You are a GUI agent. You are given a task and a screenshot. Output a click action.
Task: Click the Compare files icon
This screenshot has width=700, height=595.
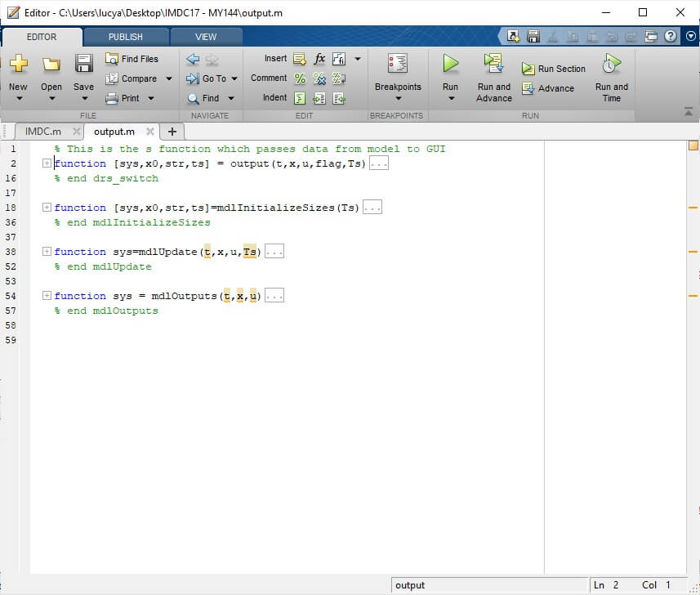(111, 78)
